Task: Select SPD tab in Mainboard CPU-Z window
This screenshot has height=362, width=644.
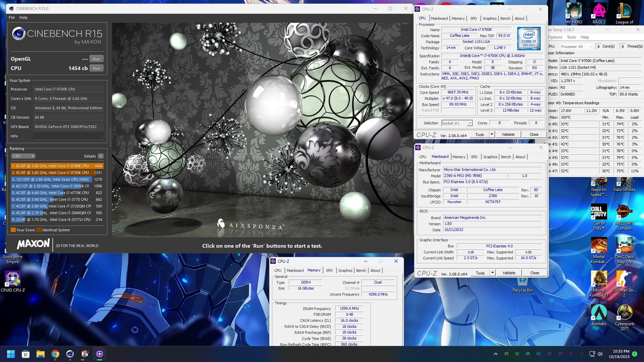Action: pos(474,157)
